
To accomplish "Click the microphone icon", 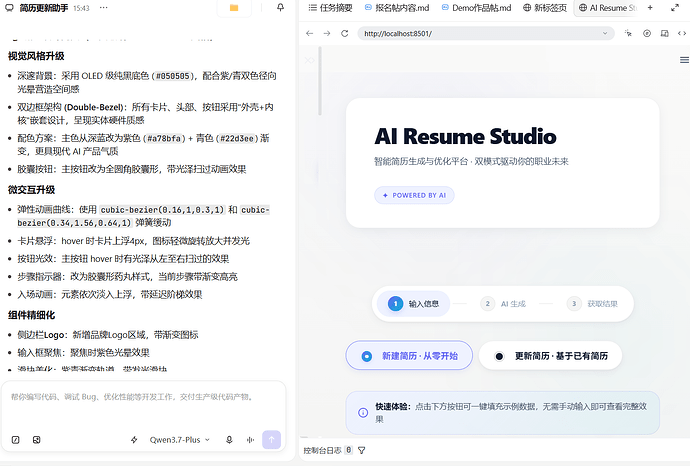I will click(x=229, y=440).
